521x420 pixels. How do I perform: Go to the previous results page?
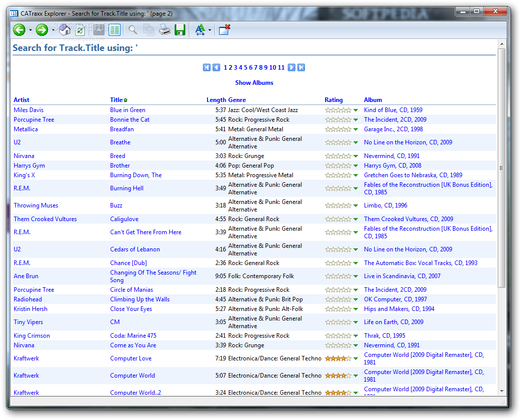click(216, 68)
